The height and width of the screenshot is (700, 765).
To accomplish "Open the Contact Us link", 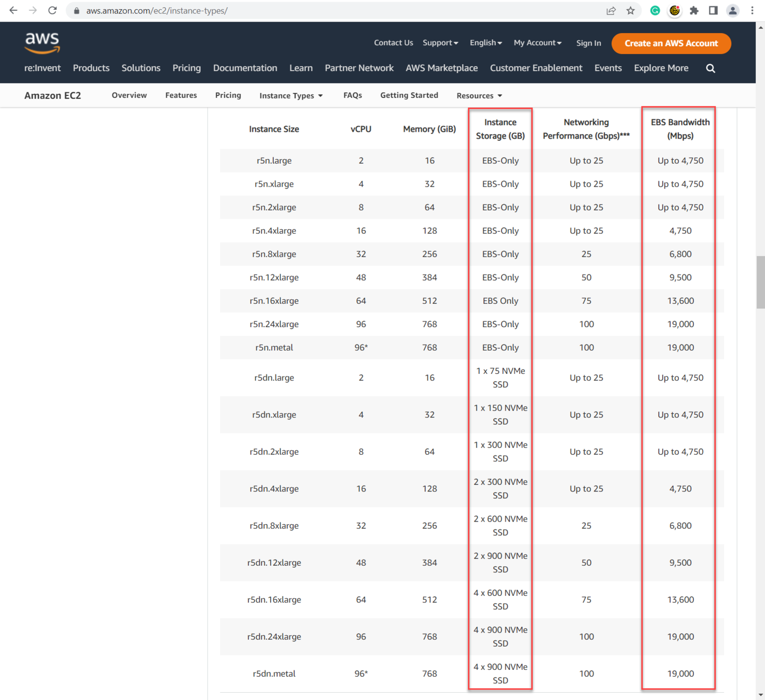I will pyautogui.click(x=394, y=43).
